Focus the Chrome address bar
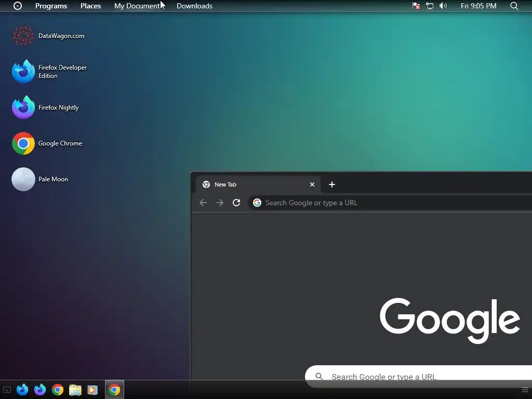The image size is (532, 399). 390,203
